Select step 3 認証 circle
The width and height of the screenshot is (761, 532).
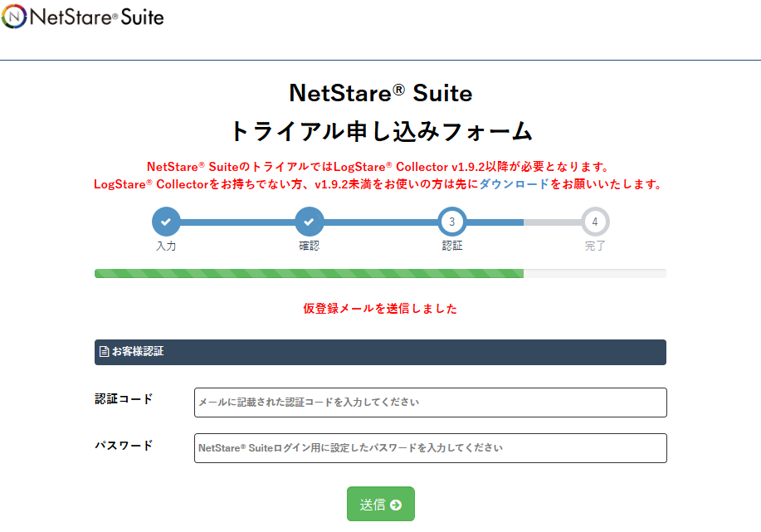pos(451,222)
